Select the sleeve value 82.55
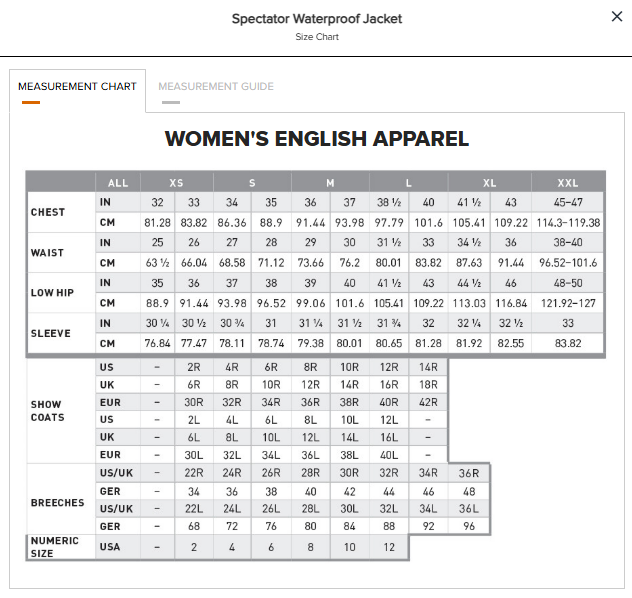 pyautogui.click(x=511, y=343)
